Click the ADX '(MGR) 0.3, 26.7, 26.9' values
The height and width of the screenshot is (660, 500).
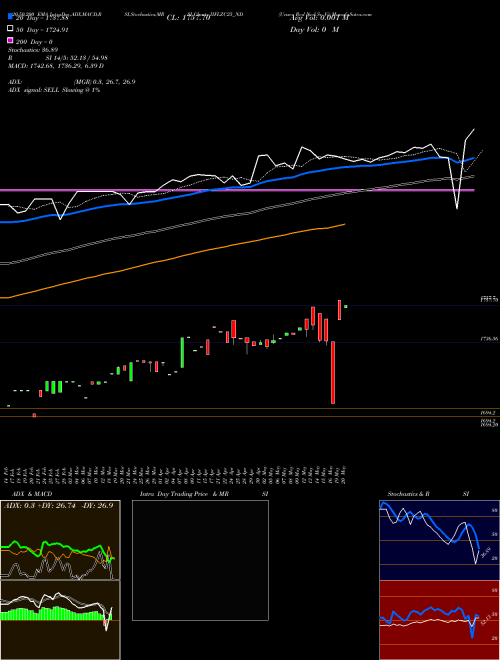104,82
